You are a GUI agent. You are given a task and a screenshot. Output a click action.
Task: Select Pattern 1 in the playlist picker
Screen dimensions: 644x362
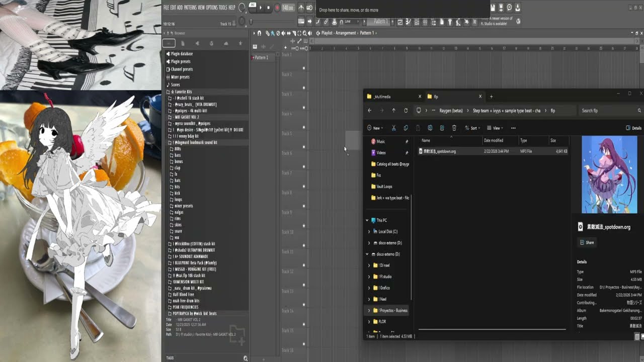pos(261,57)
